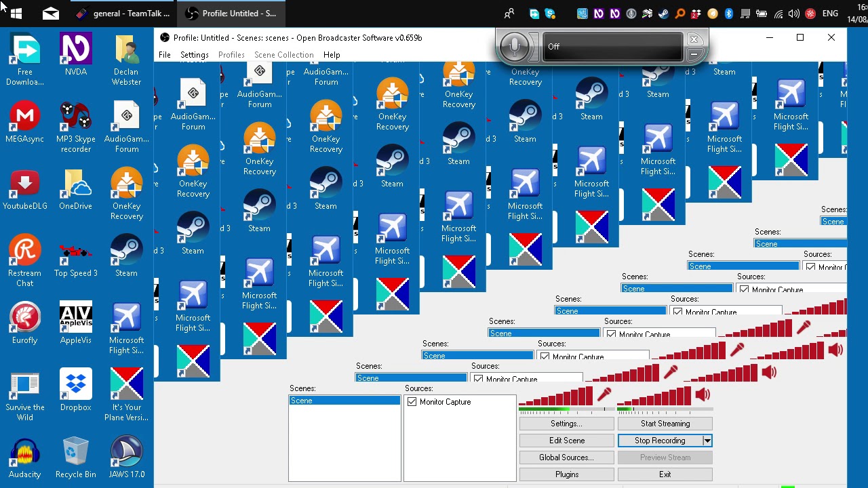Image resolution: width=868 pixels, height=488 pixels.
Task: Open Wi-Fi network tray icon
Action: point(778,13)
